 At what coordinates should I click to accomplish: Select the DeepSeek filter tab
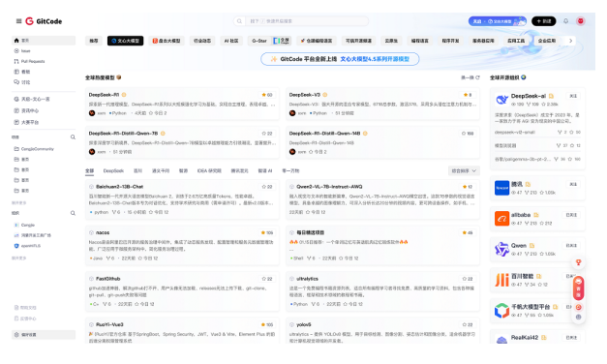pyautogui.click(x=113, y=170)
